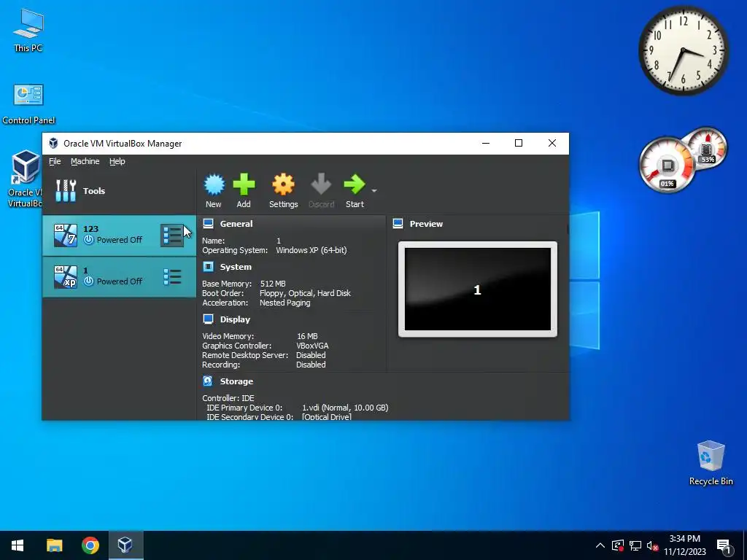Viewport: 747px width, 560px height.
Task: Show hidden system tray icons
Action: pyautogui.click(x=600, y=545)
